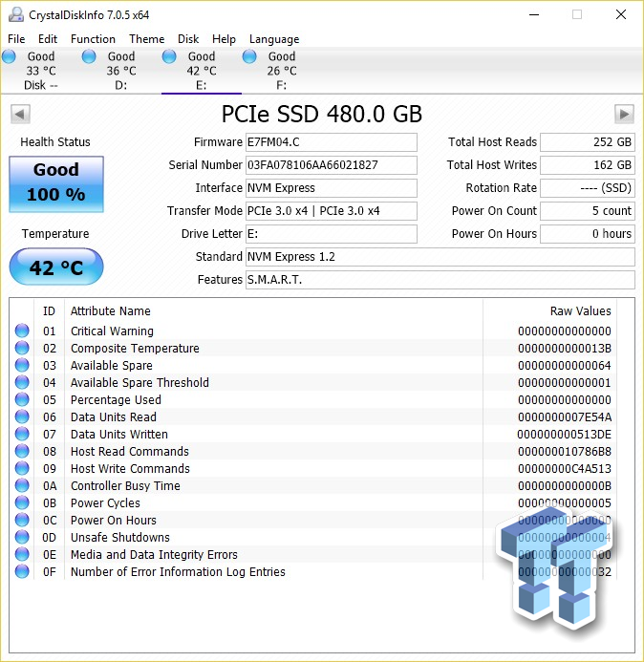Click status orb of Data Units Written row
The image size is (644, 662).
22,434
